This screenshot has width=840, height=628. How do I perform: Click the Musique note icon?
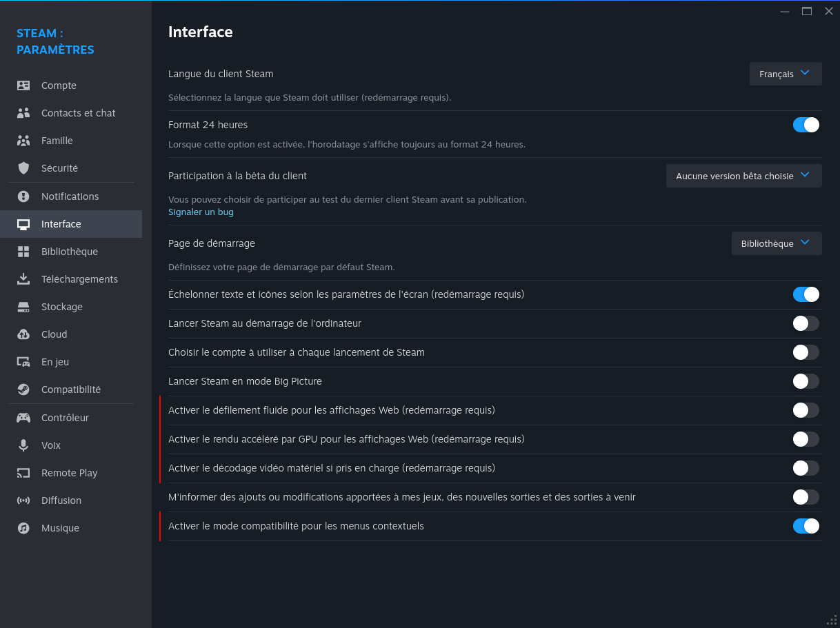(23, 528)
